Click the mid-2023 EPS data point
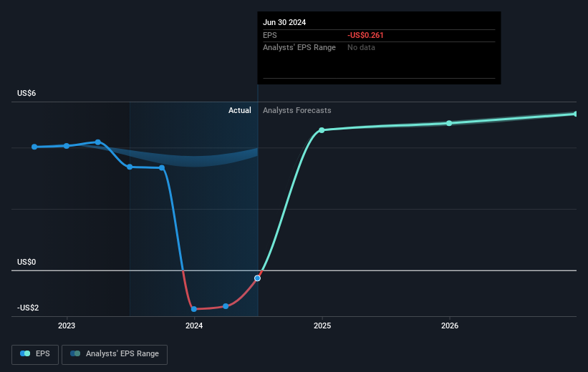Image resolution: width=588 pixels, height=372 pixels. pyautogui.click(x=130, y=167)
